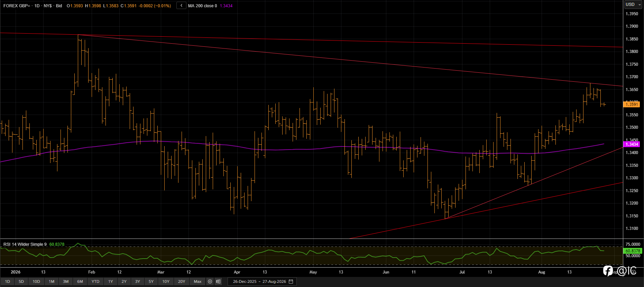
Task: Select the RSI 14 Wilder Simple indicator label
Action: click(25, 244)
